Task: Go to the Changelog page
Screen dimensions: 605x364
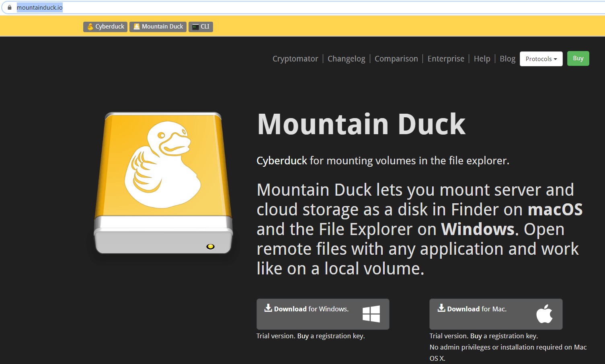Action: click(x=347, y=59)
